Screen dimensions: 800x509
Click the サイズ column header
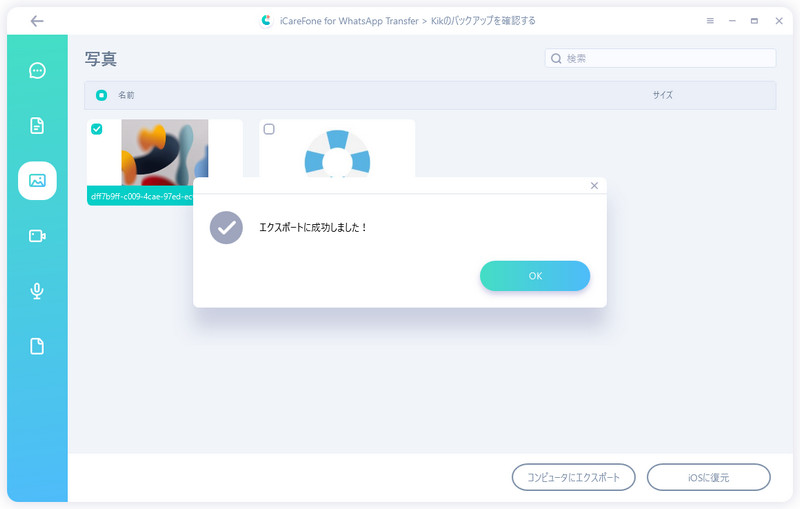click(x=662, y=95)
